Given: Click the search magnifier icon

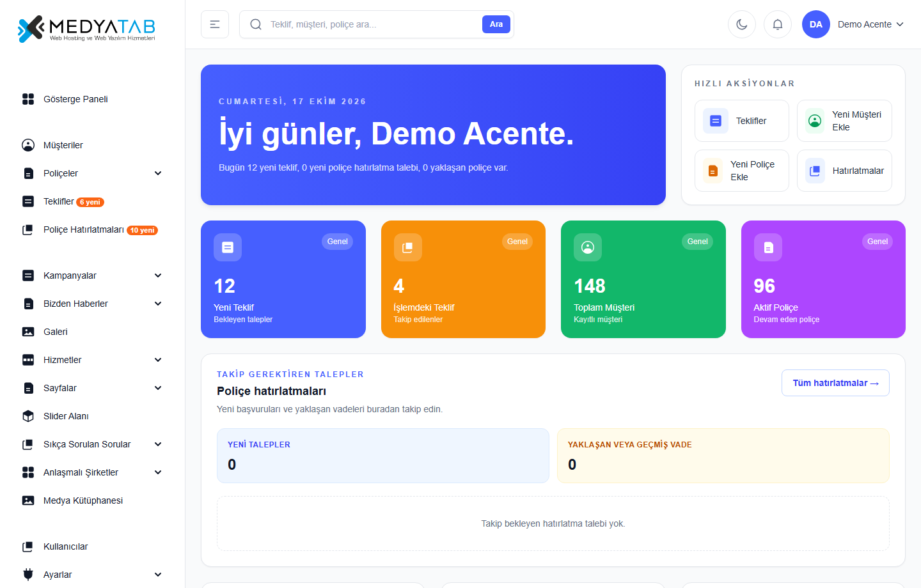Looking at the screenshot, I should point(256,24).
